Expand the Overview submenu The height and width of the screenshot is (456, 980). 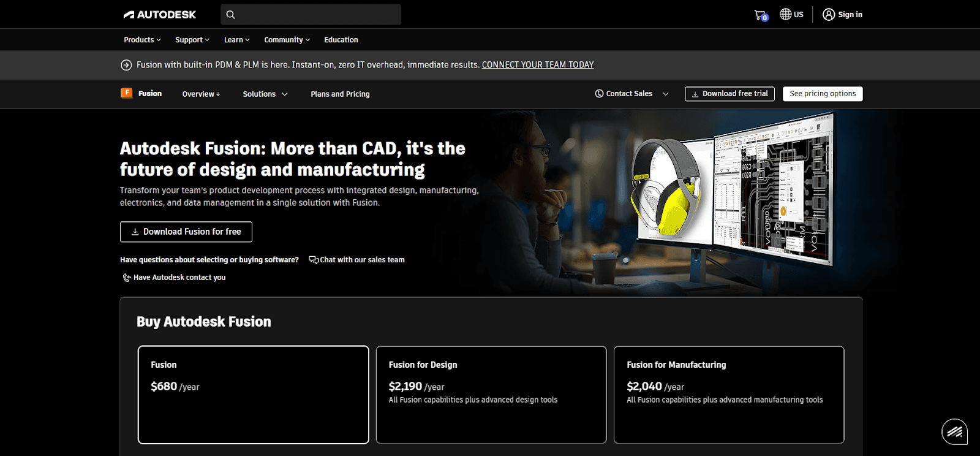click(x=201, y=94)
